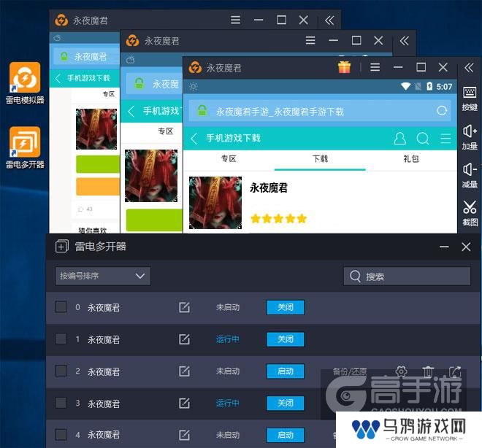The height and width of the screenshot is (448, 482).
Task: Click the search magnifier in teal header
Action: pyautogui.click(x=423, y=139)
